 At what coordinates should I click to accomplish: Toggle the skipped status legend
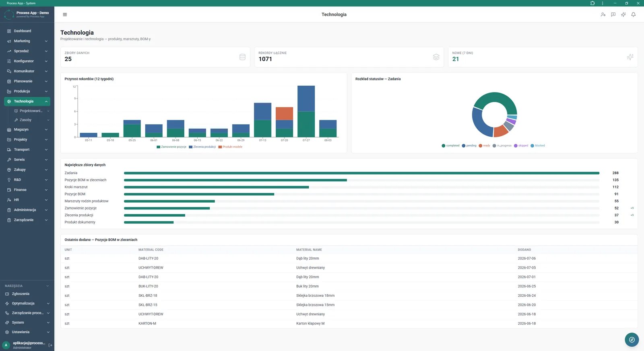(521, 146)
